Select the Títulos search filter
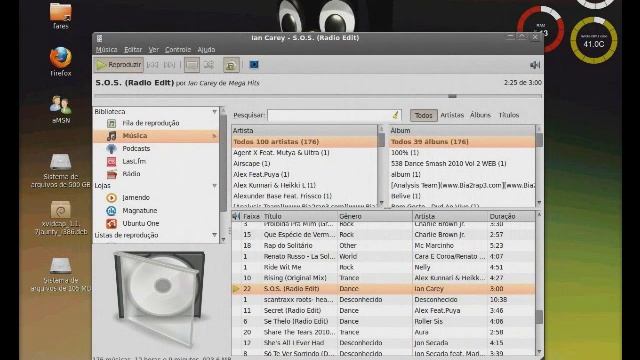 [x=509, y=115]
